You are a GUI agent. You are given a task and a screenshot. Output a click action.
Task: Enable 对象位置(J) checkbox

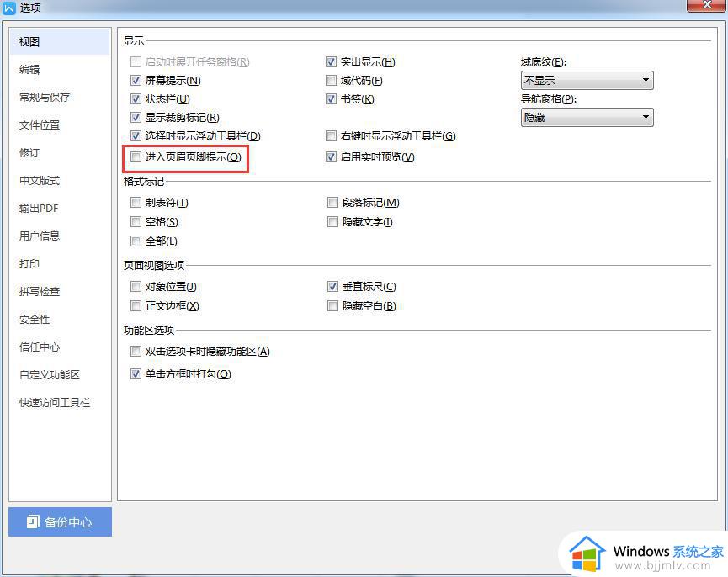click(136, 286)
